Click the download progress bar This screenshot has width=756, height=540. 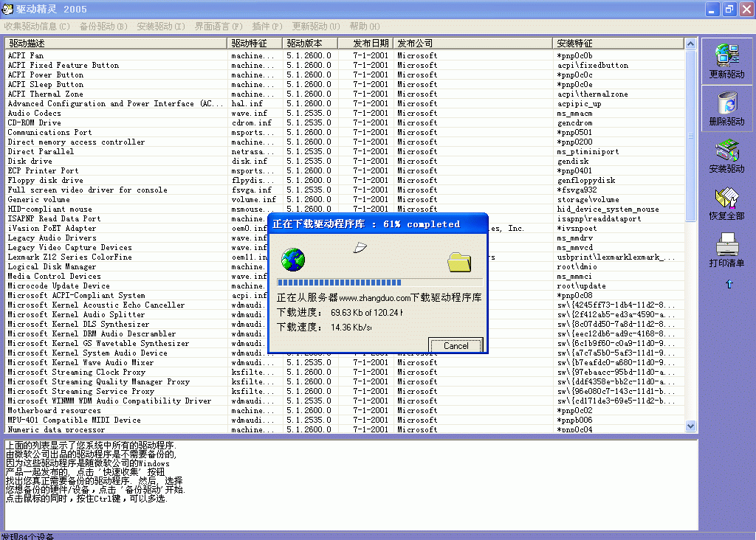click(379, 283)
